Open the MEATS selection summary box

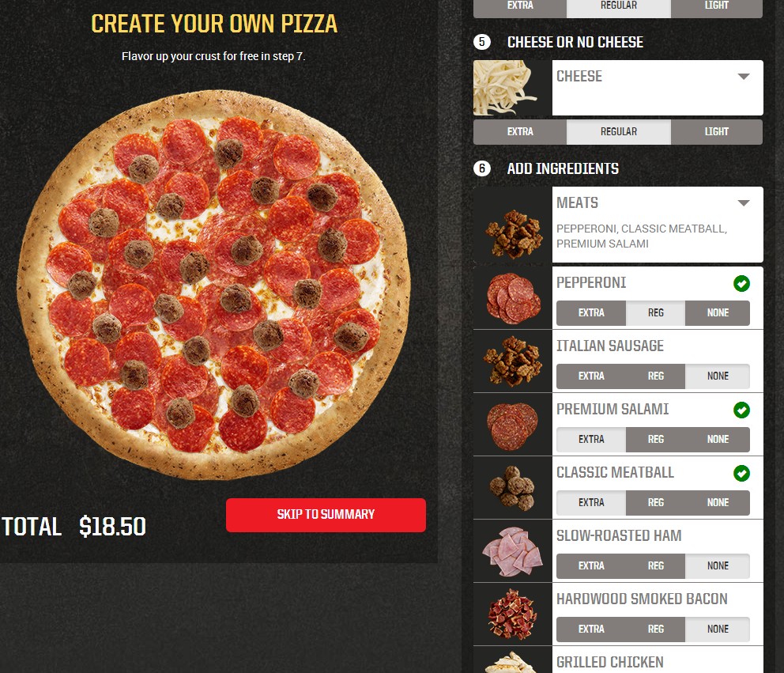pyautogui.click(x=658, y=225)
